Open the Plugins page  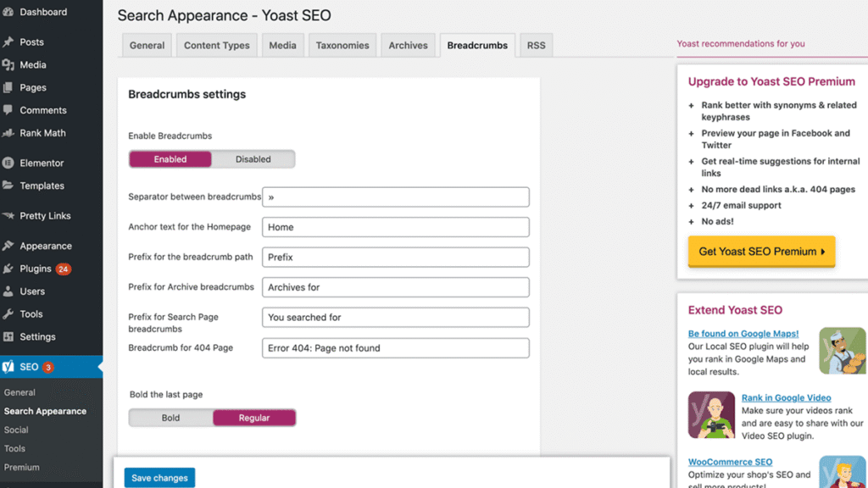34,269
